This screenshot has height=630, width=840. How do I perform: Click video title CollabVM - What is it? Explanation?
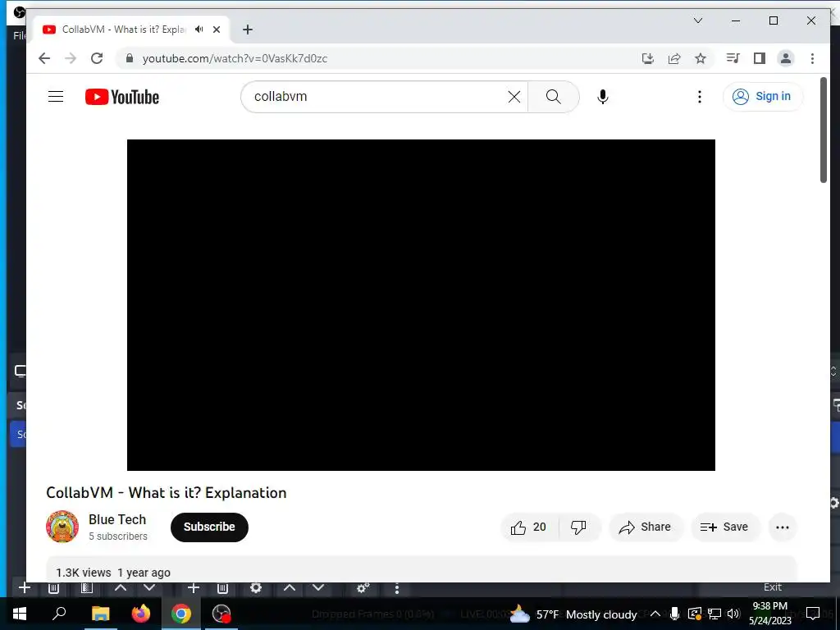[x=166, y=493]
